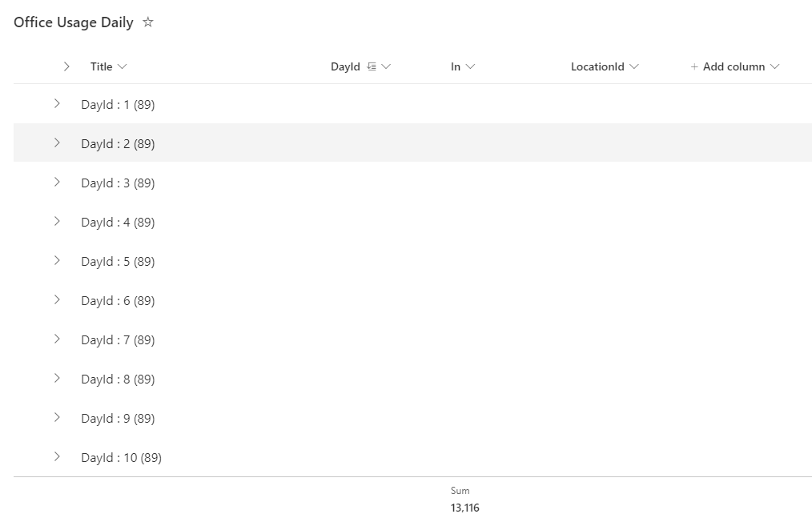
Task: Expand the DayId : 1 group
Action: pos(57,103)
